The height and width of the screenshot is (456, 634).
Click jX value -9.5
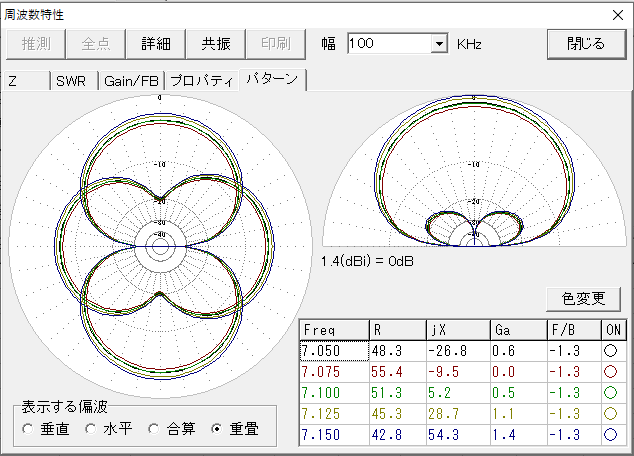click(458, 372)
